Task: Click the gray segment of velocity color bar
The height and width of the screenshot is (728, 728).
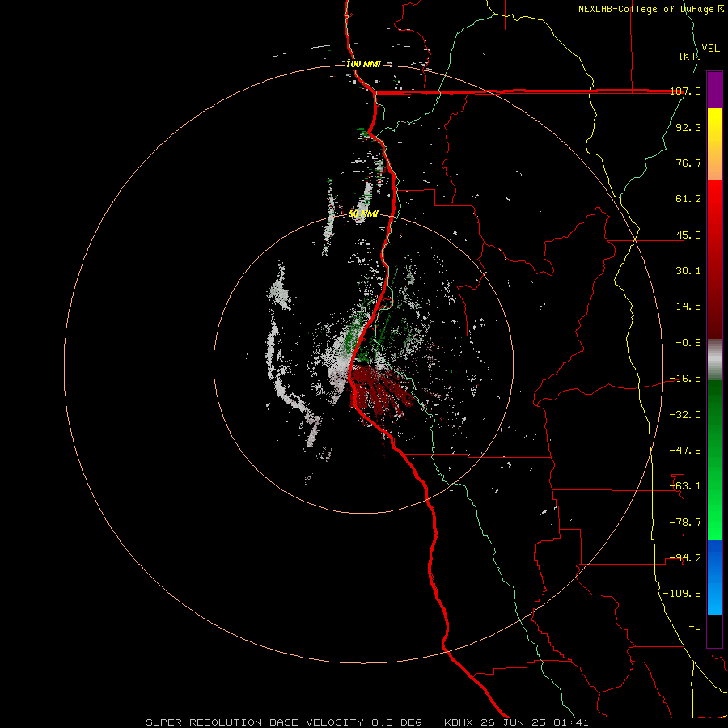Action: point(714,360)
